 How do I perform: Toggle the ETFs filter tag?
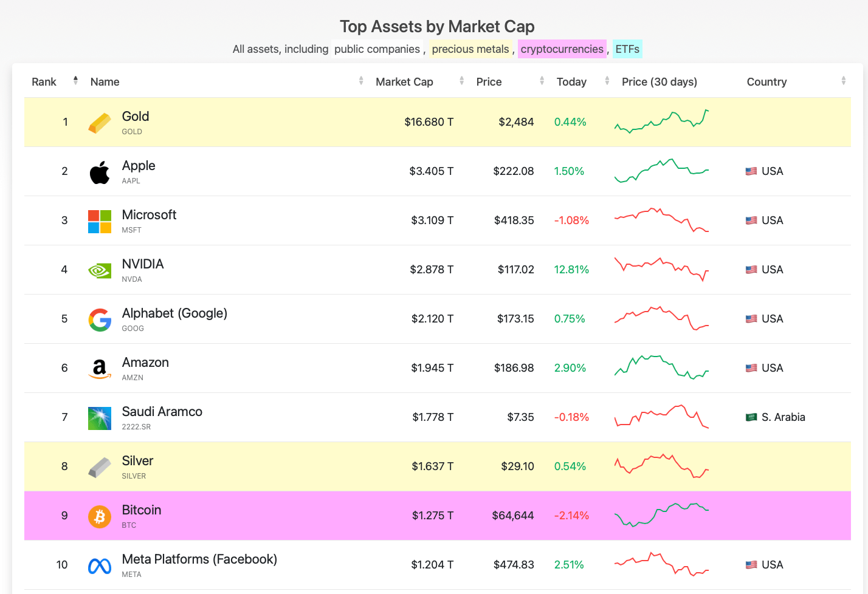pos(627,49)
